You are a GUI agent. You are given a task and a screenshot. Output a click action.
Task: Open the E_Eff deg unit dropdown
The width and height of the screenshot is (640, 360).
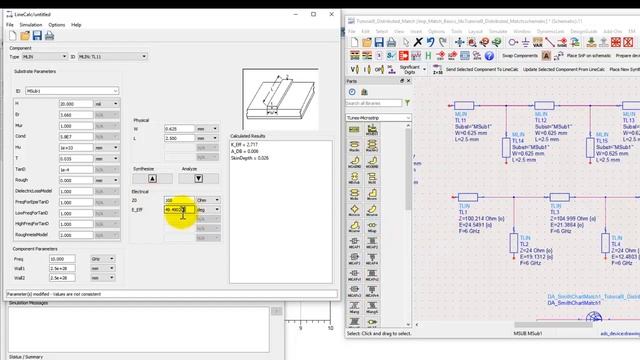[217, 209]
